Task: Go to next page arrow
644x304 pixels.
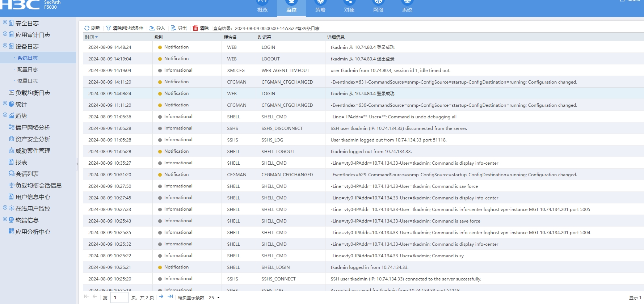Action: (x=161, y=297)
